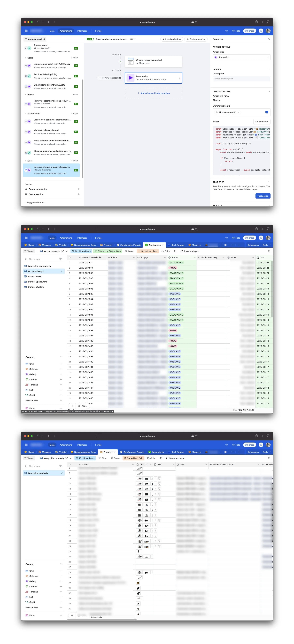Collapse the Warehouses automations section

coord(25,113)
